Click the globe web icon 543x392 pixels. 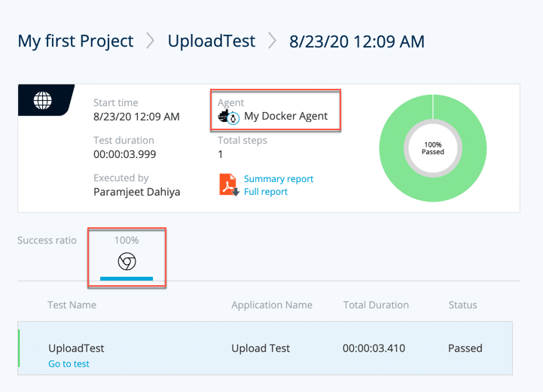pos(43,100)
